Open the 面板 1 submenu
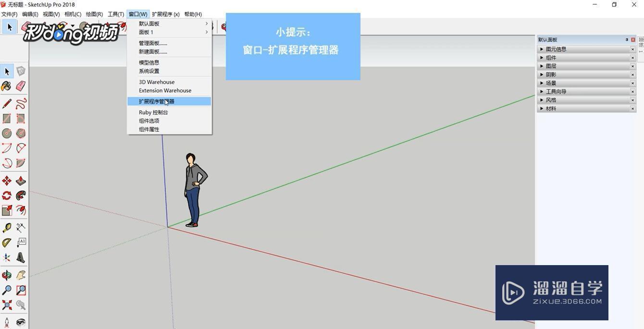Image resolution: width=644 pixels, height=329 pixels. tap(169, 32)
